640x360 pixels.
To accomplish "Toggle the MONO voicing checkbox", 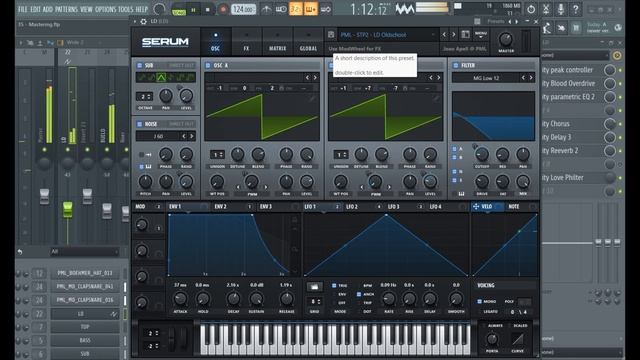I will [480, 301].
